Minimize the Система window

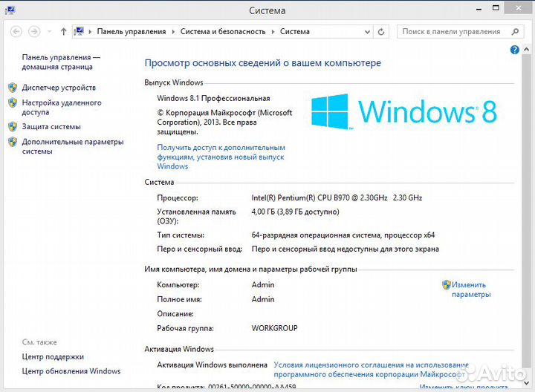[x=479, y=9]
